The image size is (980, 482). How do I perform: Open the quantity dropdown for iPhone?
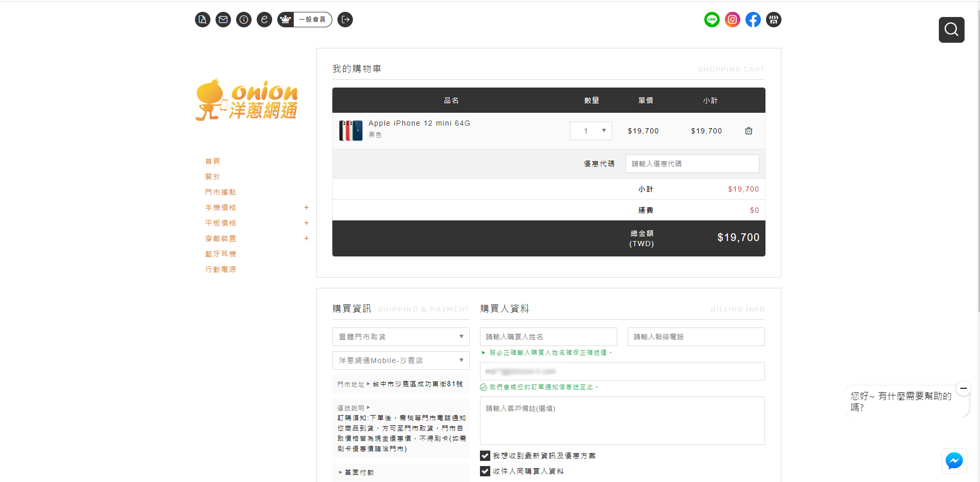pos(591,131)
